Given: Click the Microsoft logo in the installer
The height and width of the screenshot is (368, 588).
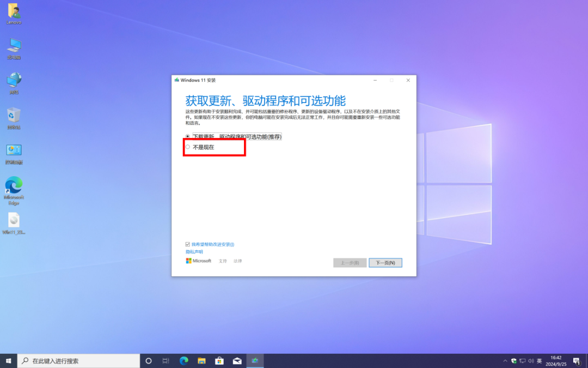Looking at the screenshot, I should [199, 261].
